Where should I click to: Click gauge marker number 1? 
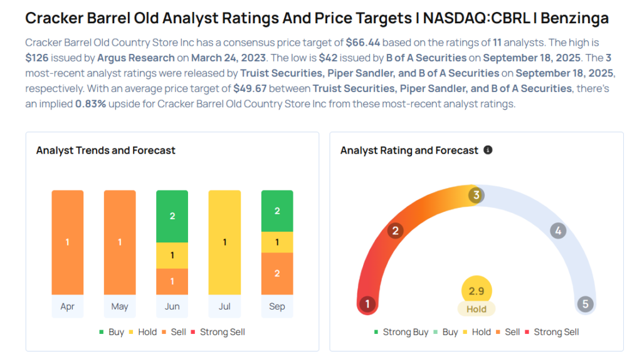(367, 304)
